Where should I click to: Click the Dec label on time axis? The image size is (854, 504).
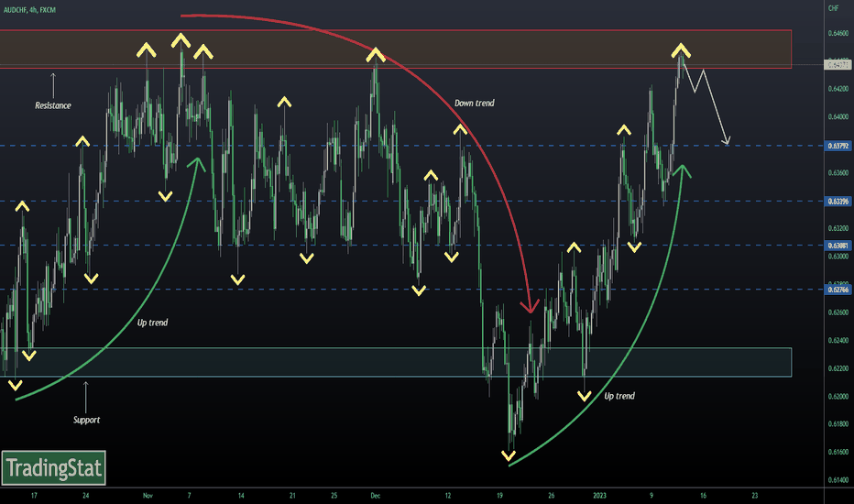[376, 496]
